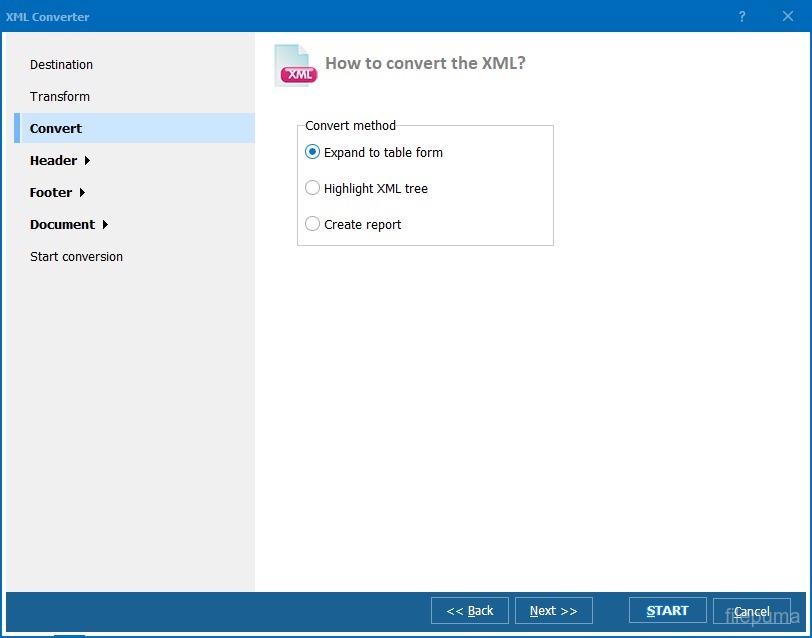Expand the Header section arrow

click(x=88, y=161)
